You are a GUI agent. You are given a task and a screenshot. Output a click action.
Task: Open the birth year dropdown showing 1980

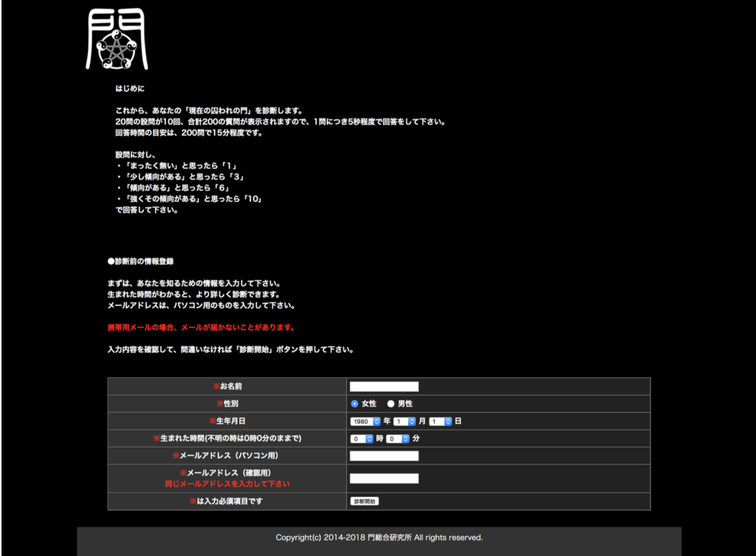(x=365, y=421)
